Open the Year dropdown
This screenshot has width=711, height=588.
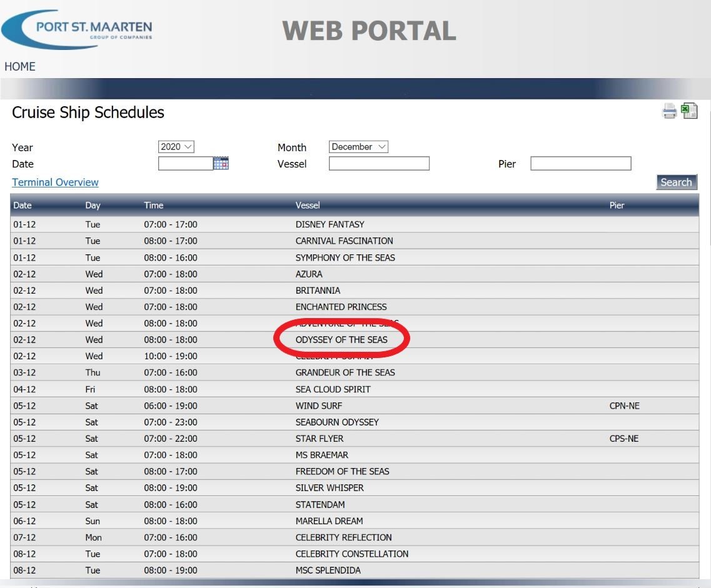(176, 147)
